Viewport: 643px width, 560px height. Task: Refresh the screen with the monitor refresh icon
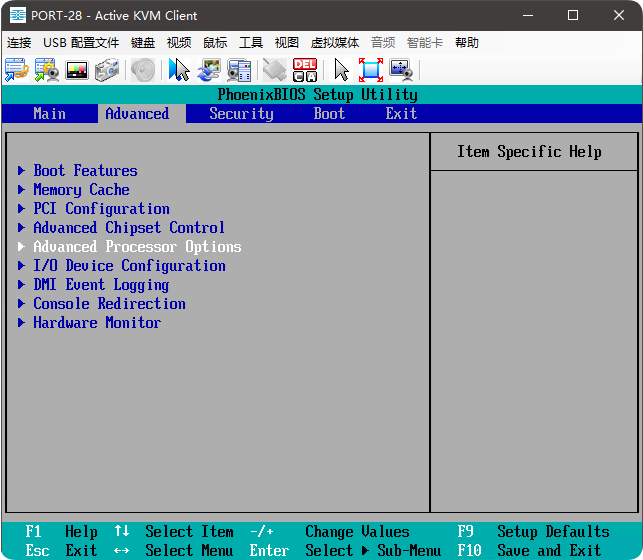pos(209,70)
